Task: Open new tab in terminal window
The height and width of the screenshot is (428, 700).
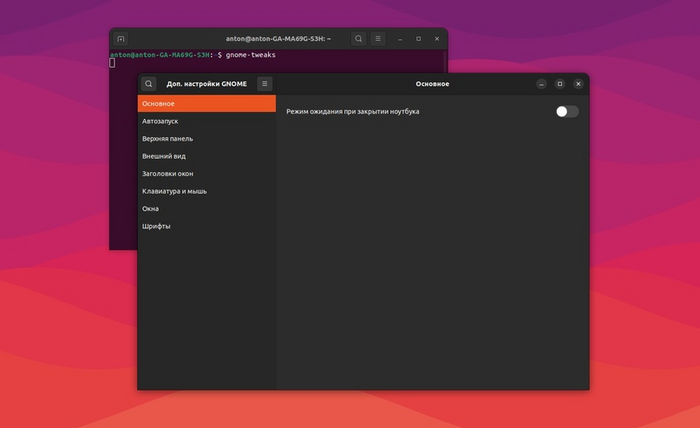Action: point(121,38)
